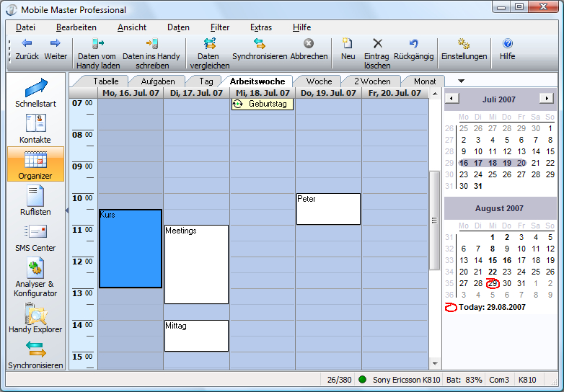Click Today: 29.08.2007 link
The height and width of the screenshot is (392, 564).
[491, 307]
